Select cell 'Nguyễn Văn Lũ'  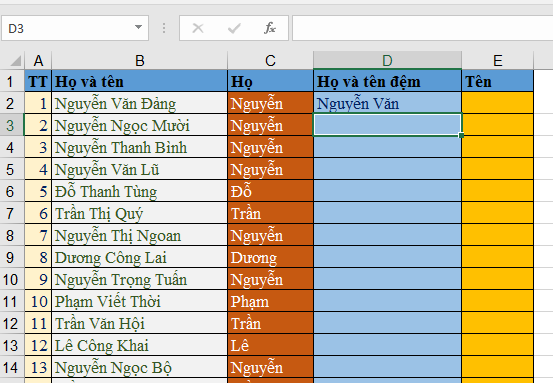click(140, 169)
